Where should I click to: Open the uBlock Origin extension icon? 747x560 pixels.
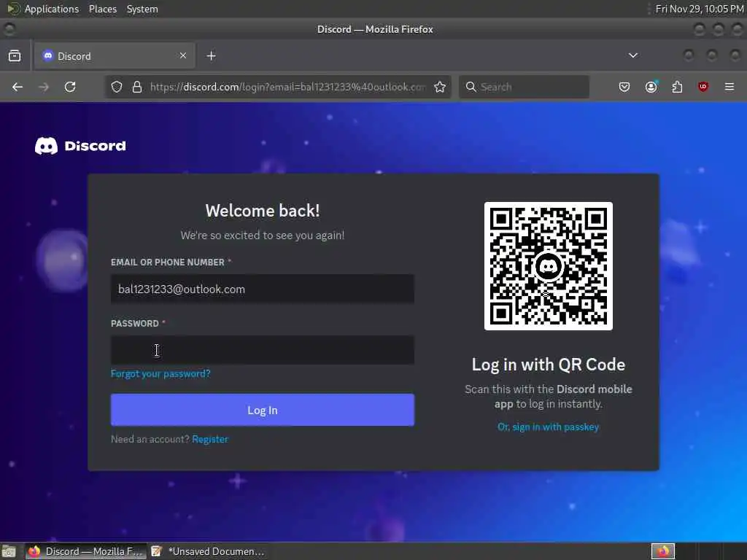point(703,87)
